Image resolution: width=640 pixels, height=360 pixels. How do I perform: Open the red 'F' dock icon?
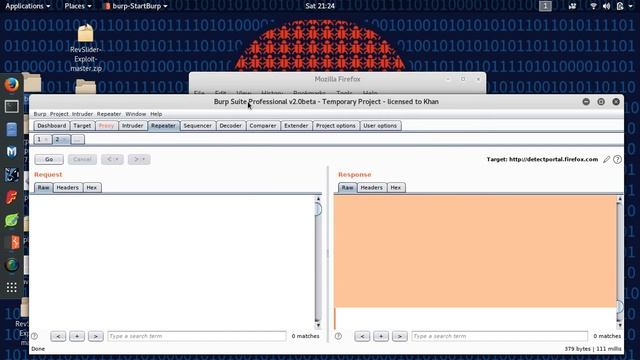click(11, 198)
